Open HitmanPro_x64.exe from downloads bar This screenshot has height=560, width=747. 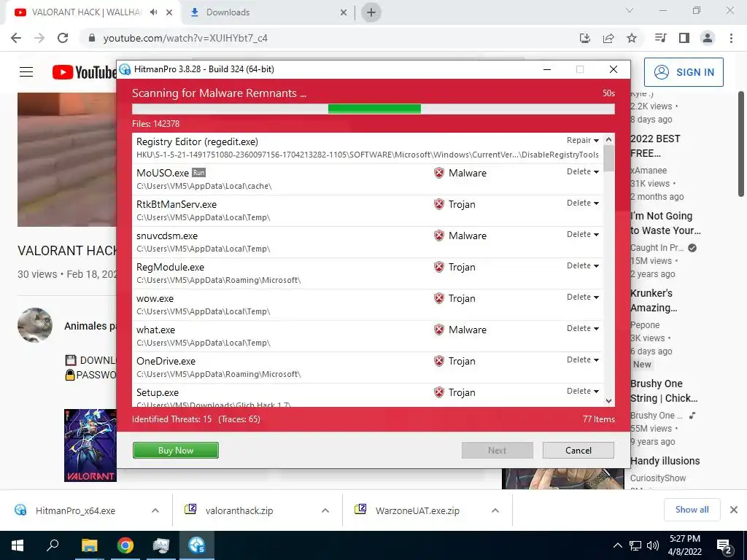pos(75,510)
